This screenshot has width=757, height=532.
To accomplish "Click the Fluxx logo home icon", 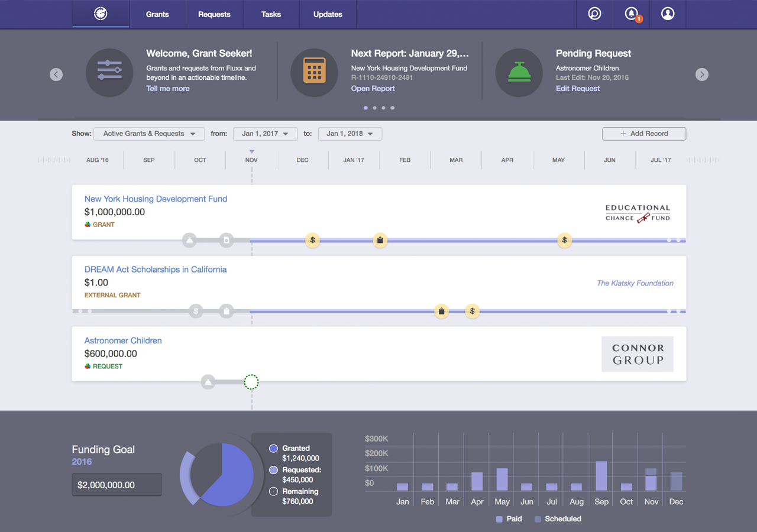I will (x=101, y=14).
